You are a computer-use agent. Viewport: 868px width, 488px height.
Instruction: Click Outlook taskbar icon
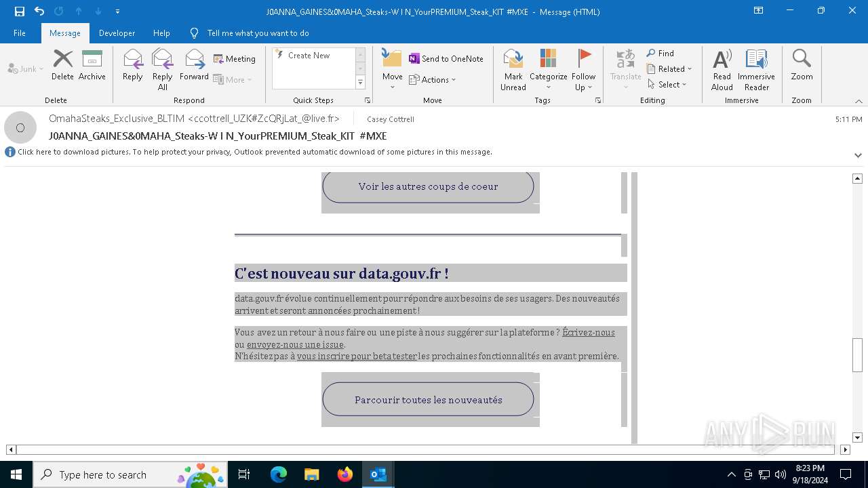click(378, 474)
